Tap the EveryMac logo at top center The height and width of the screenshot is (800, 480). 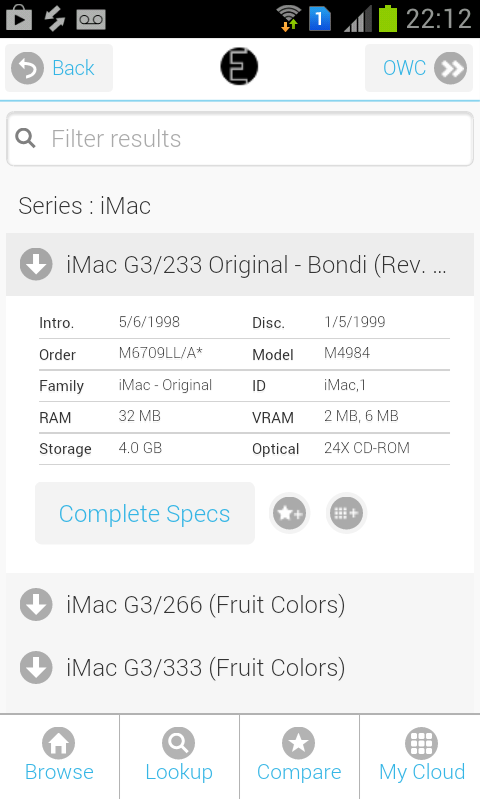coord(239,66)
